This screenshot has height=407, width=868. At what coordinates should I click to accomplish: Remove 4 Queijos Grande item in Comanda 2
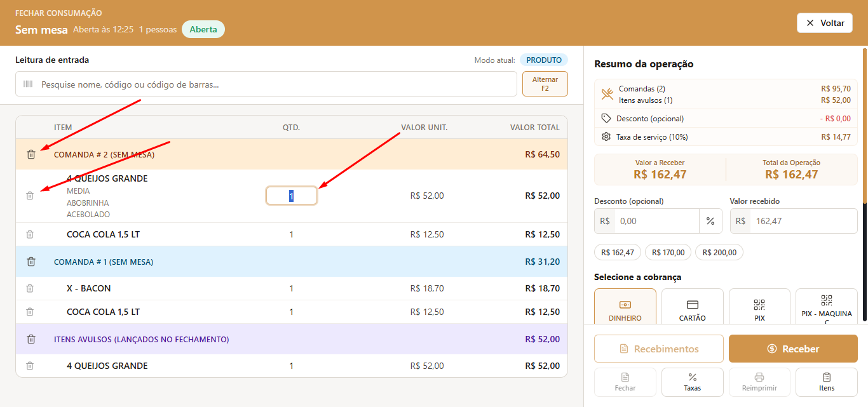(30, 196)
